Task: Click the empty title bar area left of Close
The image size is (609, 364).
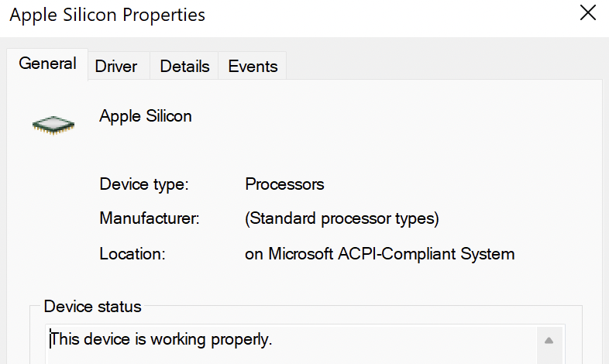Action: [387, 15]
